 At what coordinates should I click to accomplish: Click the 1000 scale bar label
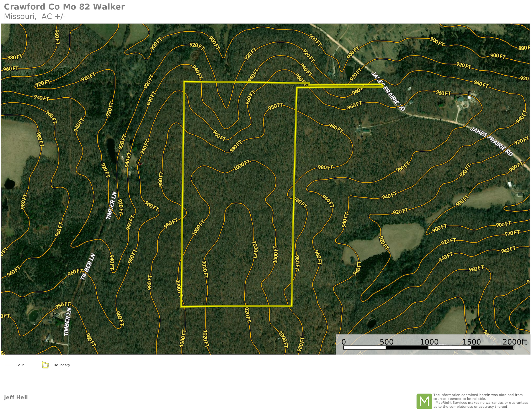429,342
